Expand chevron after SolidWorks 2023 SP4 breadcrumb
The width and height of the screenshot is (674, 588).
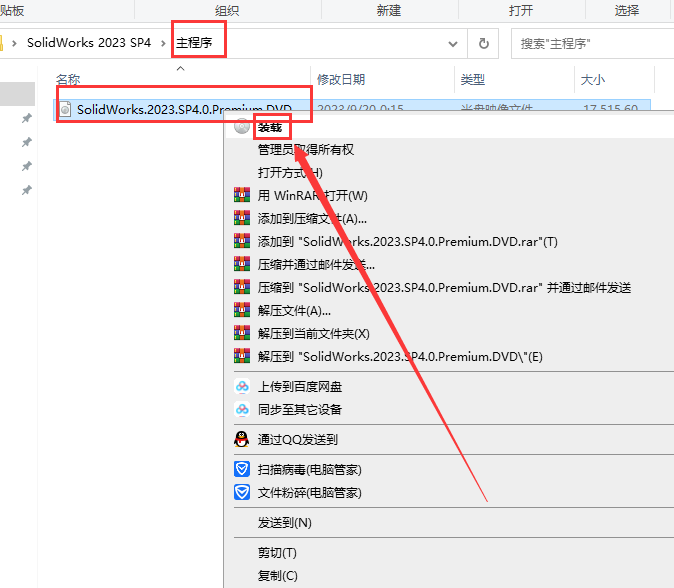click(x=163, y=43)
